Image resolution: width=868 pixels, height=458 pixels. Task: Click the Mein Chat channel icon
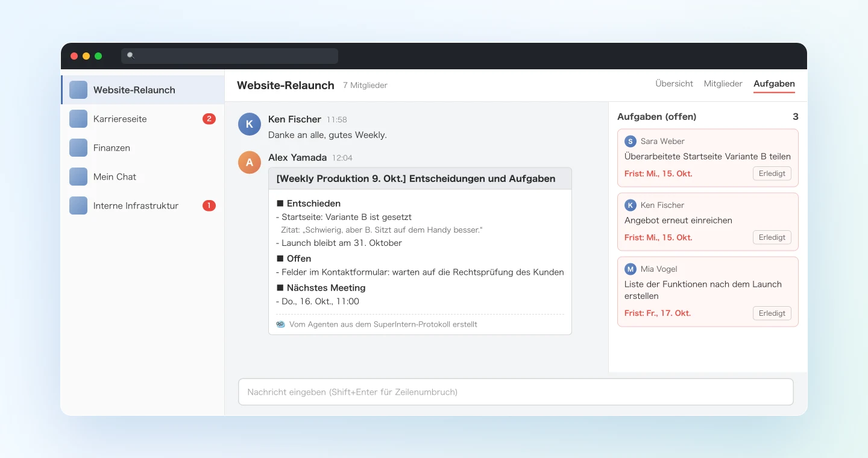pyautogui.click(x=78, y=177)
